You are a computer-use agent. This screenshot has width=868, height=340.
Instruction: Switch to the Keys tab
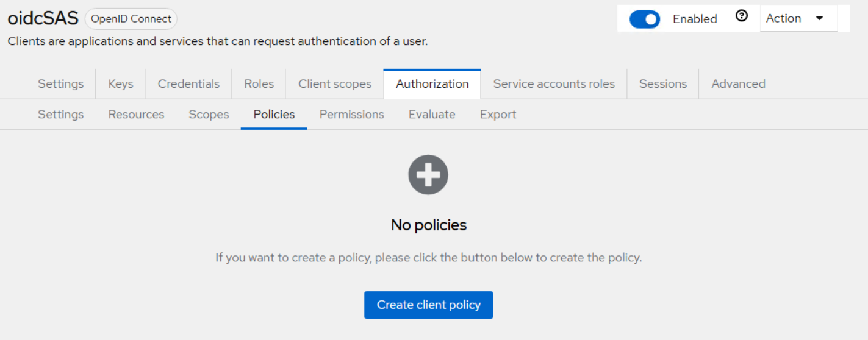(121, 84)
